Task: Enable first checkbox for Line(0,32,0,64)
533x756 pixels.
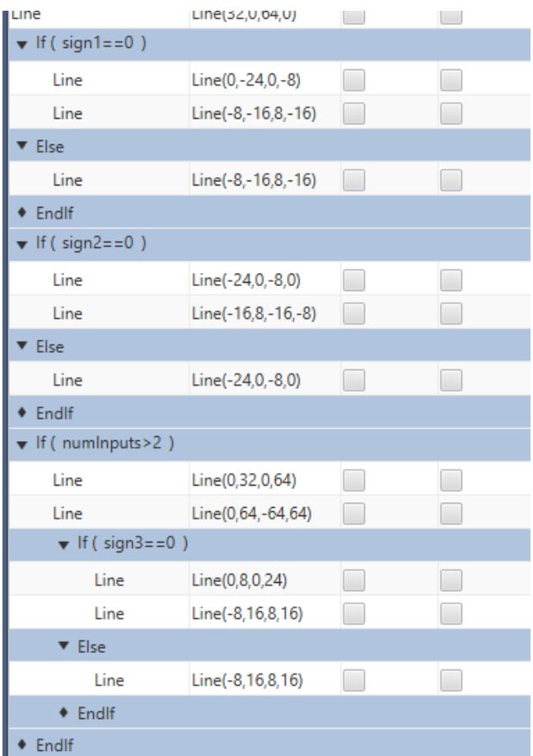Action: pyautogui.click(x=353, y=476)
